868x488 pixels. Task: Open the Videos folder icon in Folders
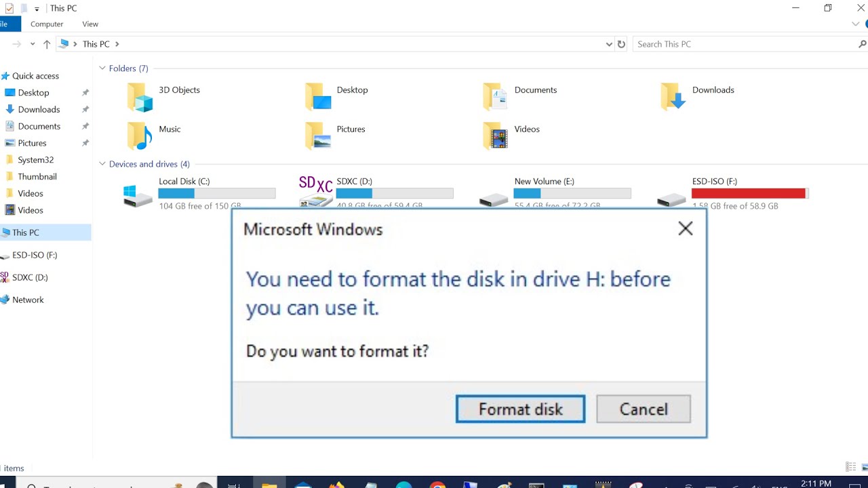point(496,136)
